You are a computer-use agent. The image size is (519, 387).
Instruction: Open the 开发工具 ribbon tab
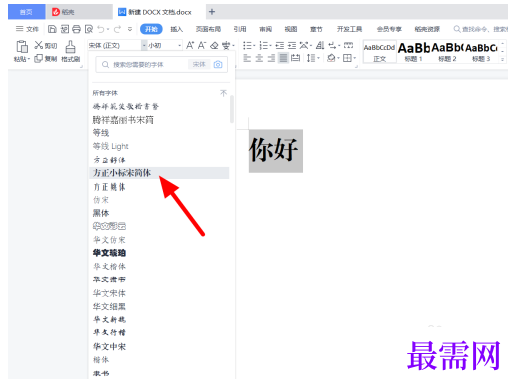point(349,29)
